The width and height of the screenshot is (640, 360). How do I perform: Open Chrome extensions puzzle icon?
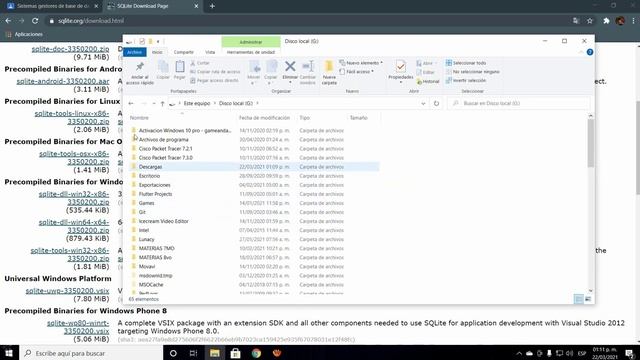(606, 21)
